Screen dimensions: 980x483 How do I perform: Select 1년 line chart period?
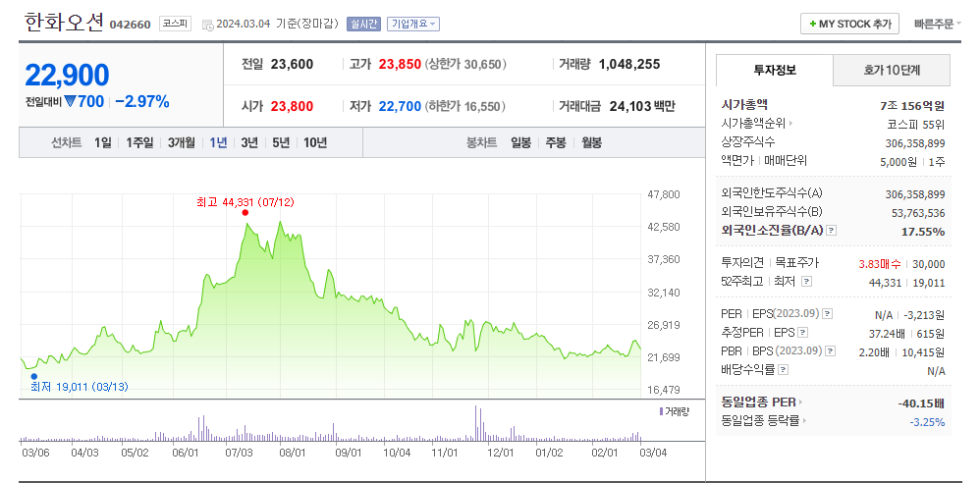pos(218,143)
